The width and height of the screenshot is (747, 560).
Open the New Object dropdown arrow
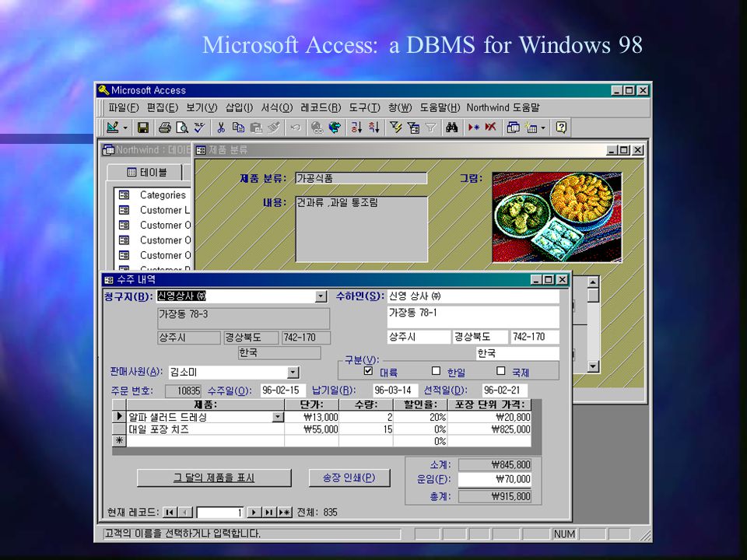click(543, 128)
